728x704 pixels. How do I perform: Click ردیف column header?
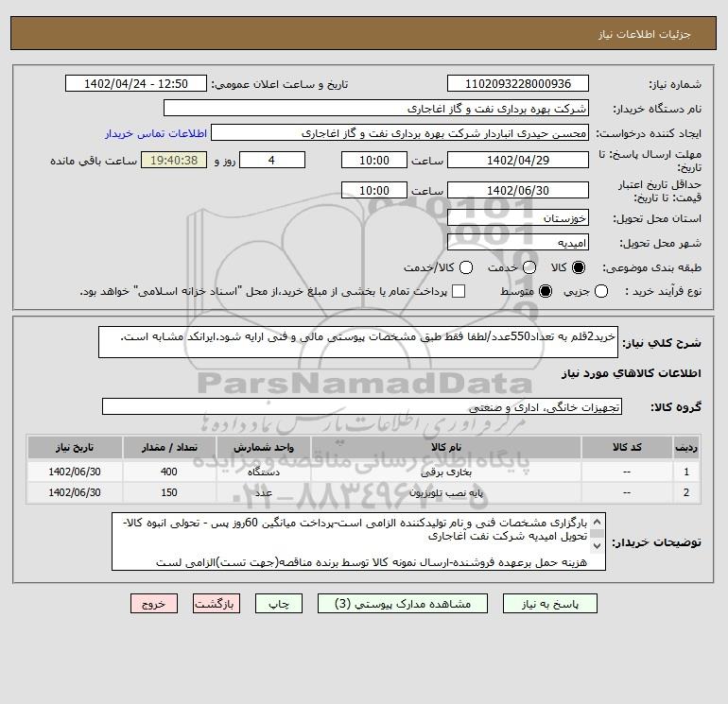(x=686, y=447)
